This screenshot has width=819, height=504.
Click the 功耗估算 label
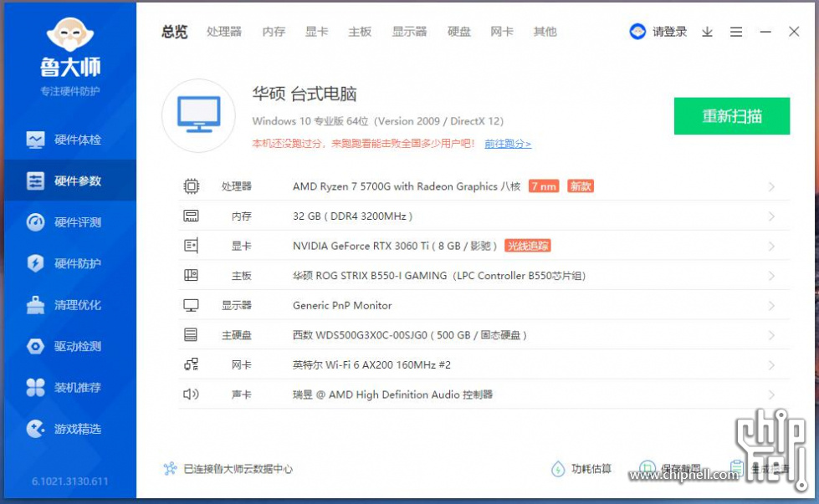pyautogui.click(x=591, y=469)
